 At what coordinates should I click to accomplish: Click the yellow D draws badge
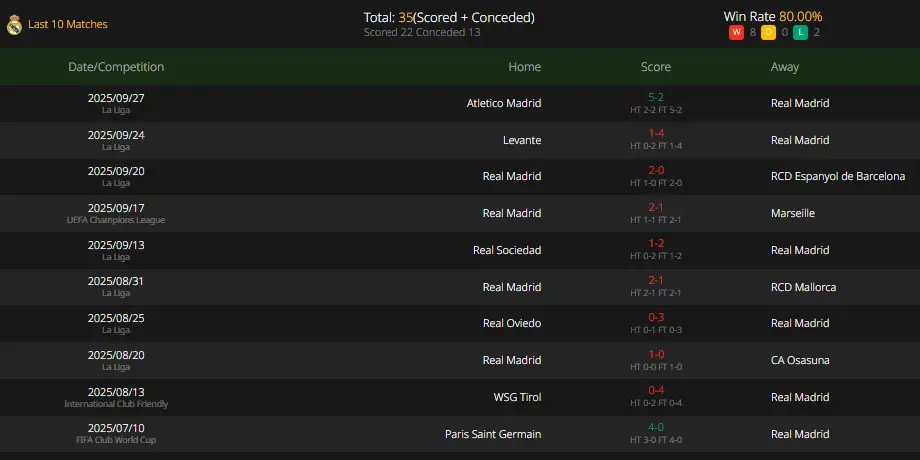pos(769,33)
